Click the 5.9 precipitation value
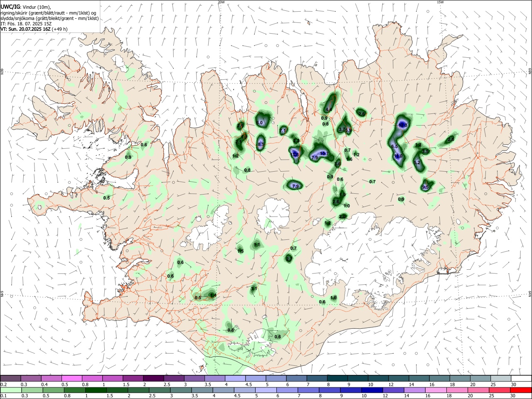This screenshot has width=532, height=399. (x=348, y=130)
